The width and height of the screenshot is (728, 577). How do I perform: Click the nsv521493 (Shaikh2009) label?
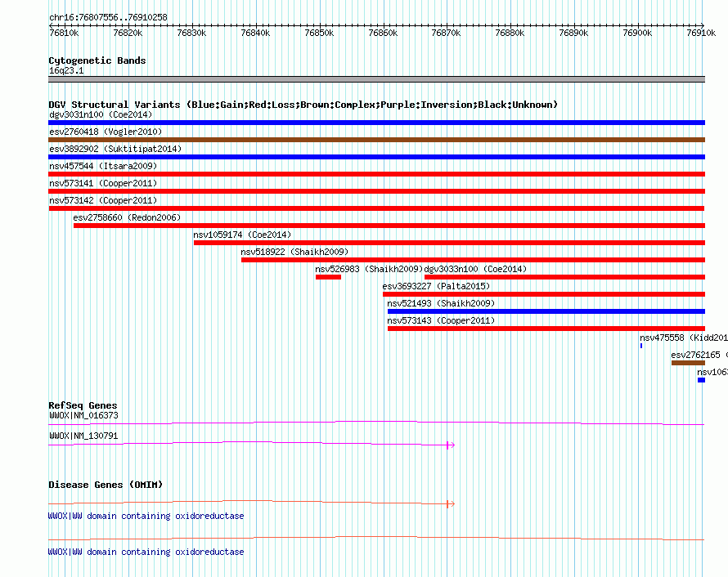pyautogui.click(x=441, y=303)
